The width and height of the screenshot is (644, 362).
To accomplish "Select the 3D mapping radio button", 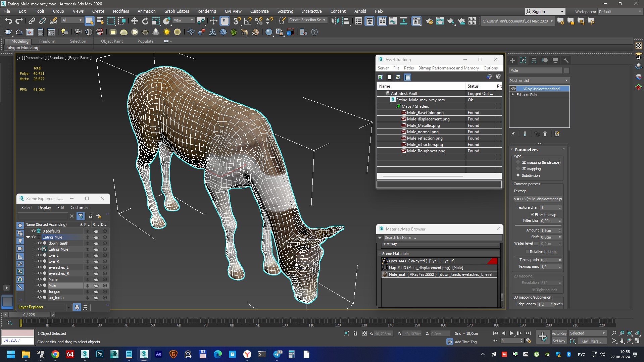I will tap(518, 169).
